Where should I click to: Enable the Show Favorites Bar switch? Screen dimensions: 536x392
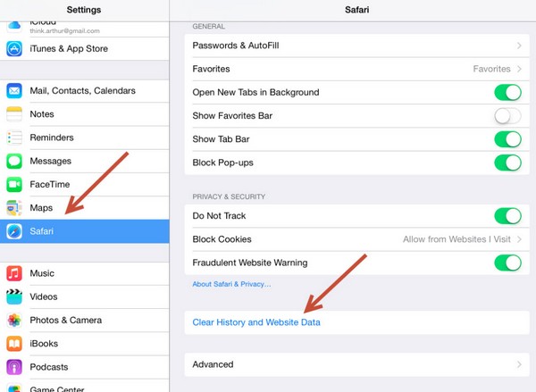507,116
